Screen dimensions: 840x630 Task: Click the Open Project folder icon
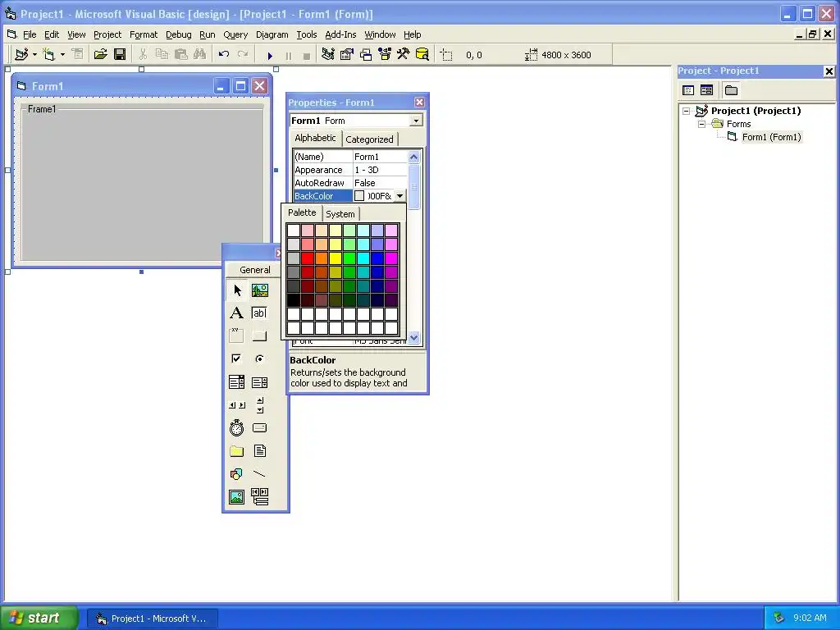(x=100, y=55)
